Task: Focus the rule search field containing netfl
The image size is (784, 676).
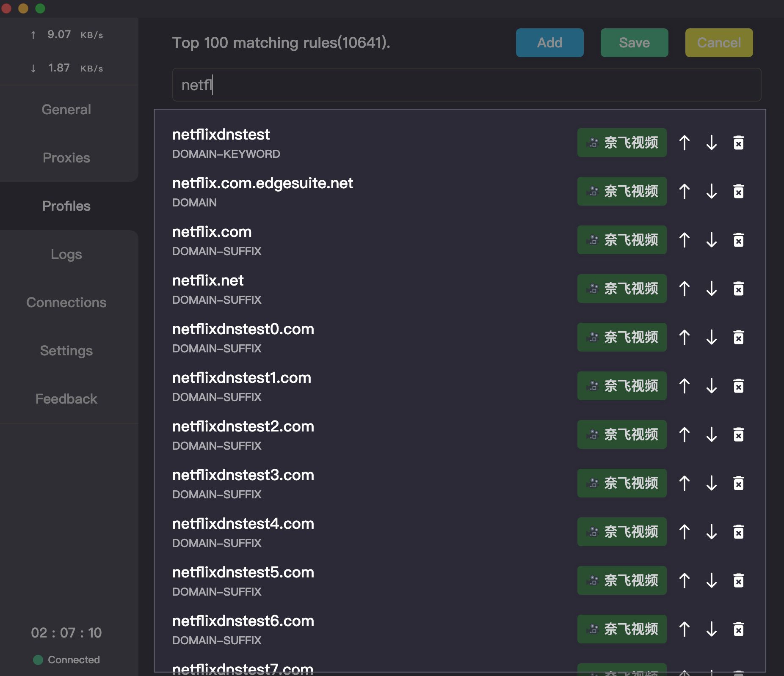Action: [467, 85]
